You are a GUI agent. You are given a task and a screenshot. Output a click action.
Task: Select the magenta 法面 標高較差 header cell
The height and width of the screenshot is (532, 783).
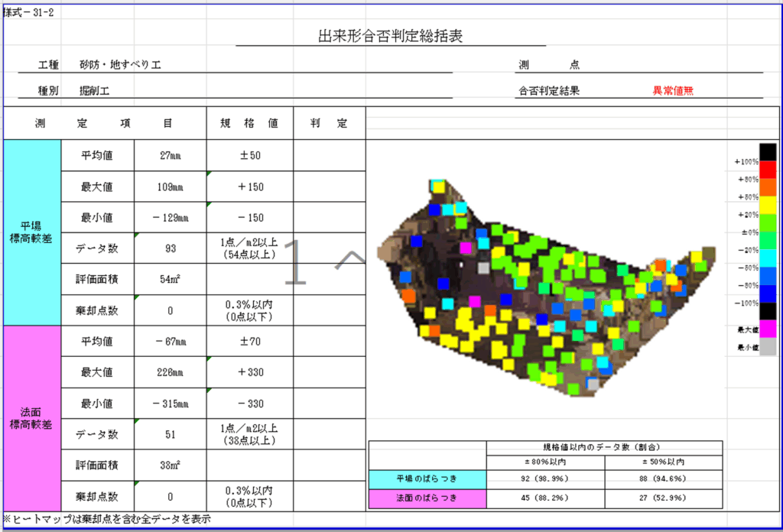pyautogui.click(x=31, y=418)
